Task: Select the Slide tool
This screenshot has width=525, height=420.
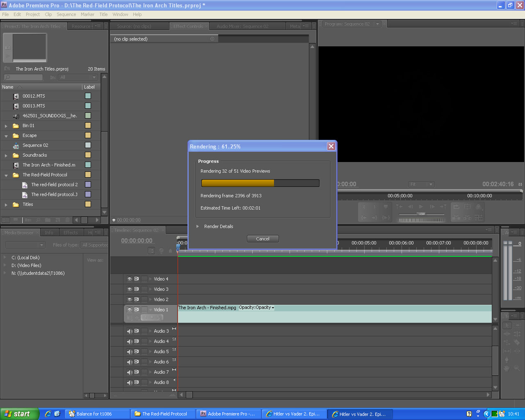Action: tap(517, 351)
